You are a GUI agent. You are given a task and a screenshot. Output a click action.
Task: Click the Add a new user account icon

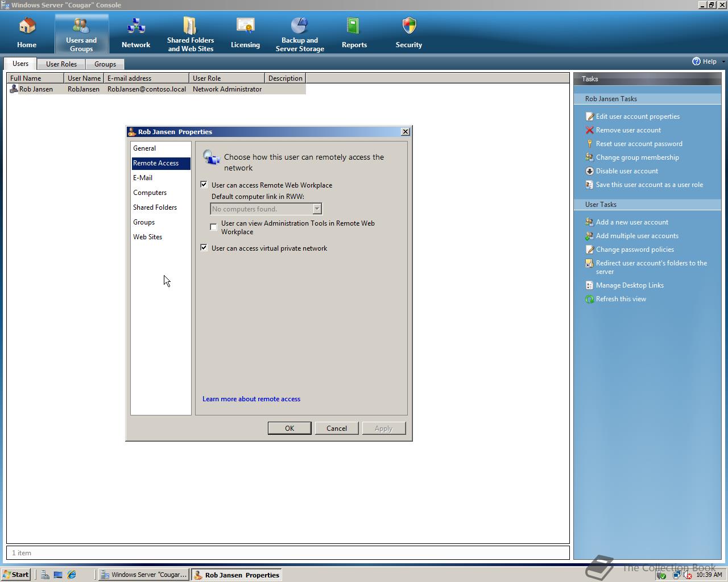point(590,222)
